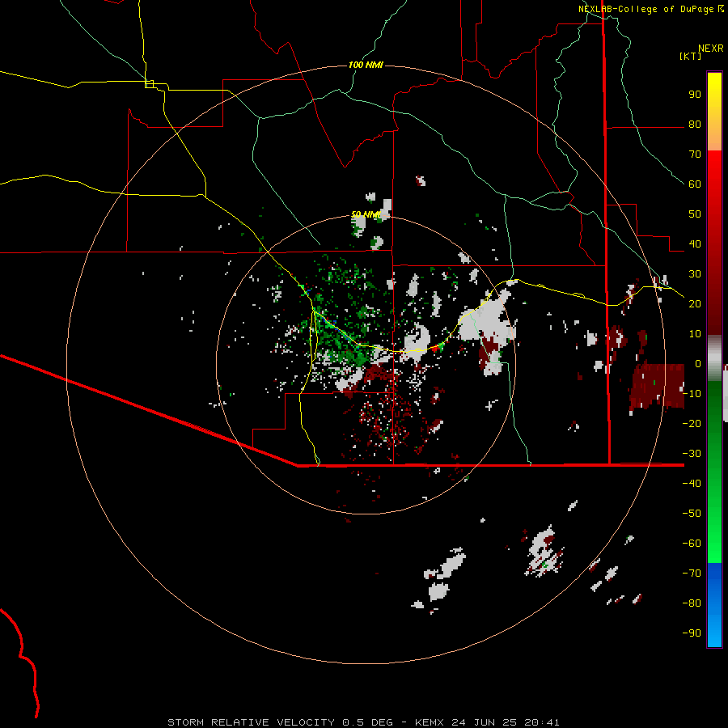Click the -50 value on velocity scale
The image size is (728, 728).
[692, 514]
